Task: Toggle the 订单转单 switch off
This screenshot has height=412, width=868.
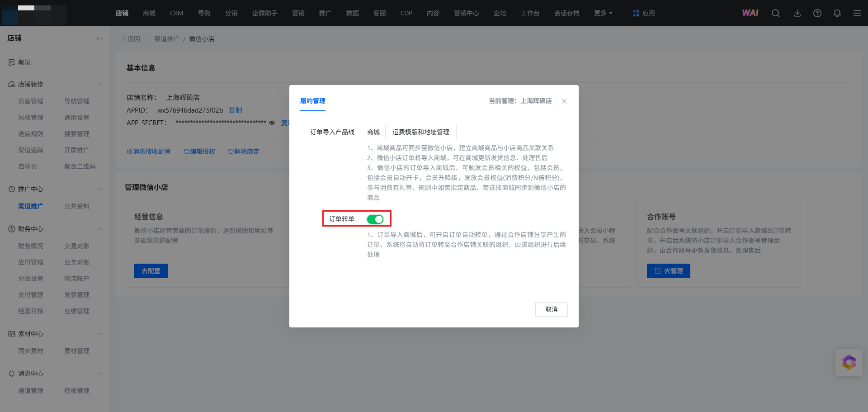Action: [x=375, y=219]
